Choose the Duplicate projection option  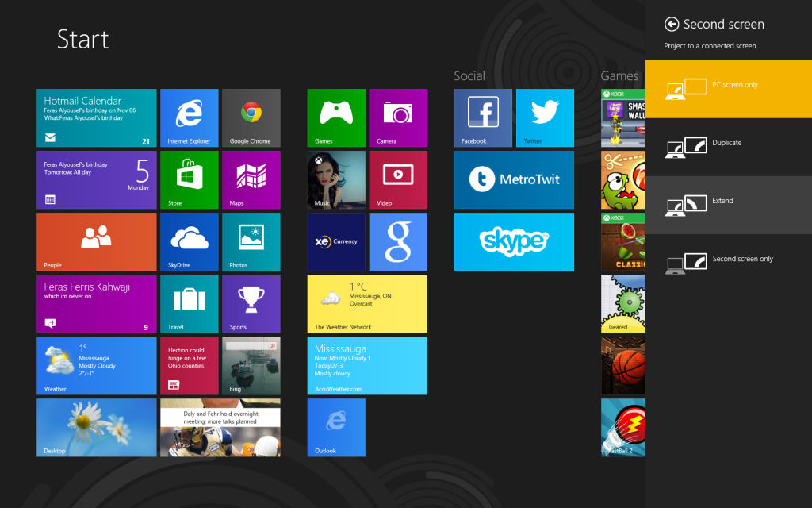point(729,147)
